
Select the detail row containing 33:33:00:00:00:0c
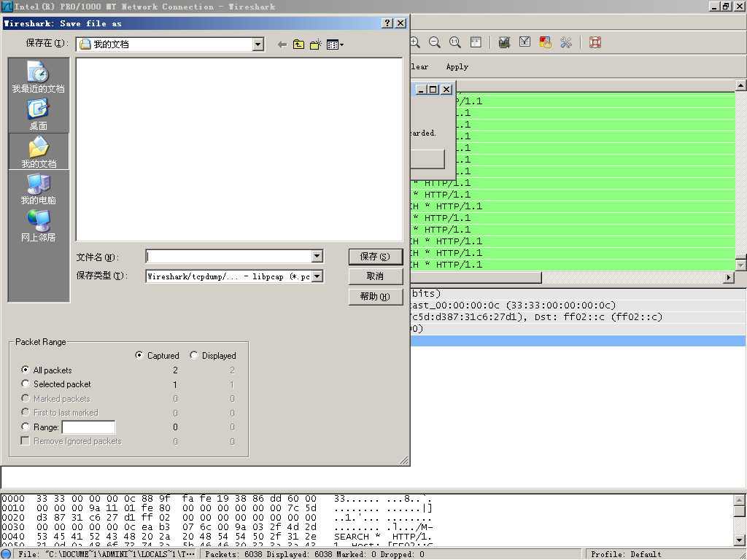coord(578,306)
